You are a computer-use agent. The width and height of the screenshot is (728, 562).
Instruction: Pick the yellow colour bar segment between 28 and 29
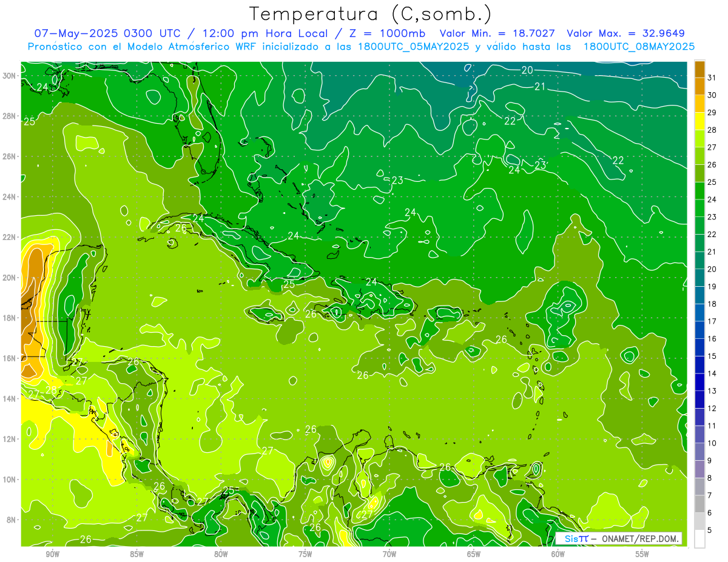pos(699,121)
